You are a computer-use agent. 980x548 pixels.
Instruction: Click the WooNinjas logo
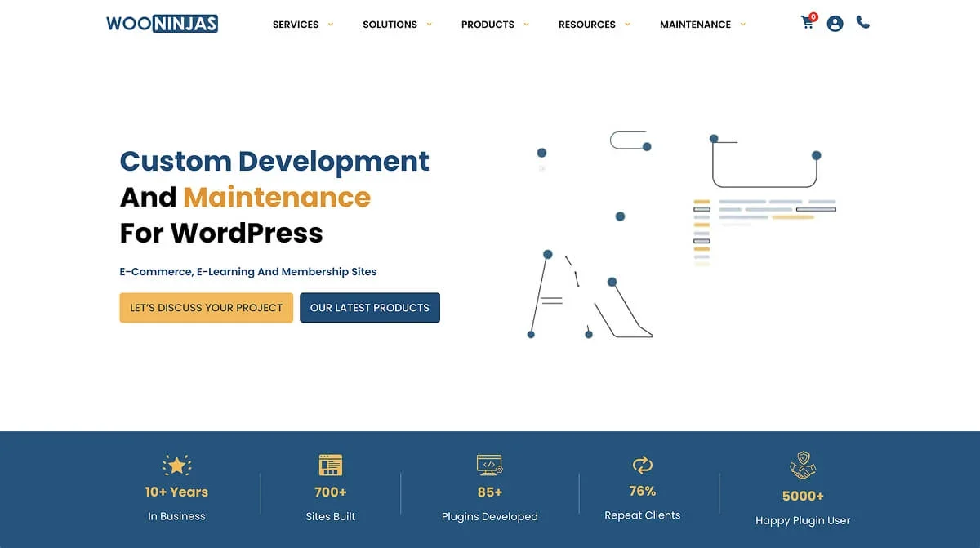[162, 24]
